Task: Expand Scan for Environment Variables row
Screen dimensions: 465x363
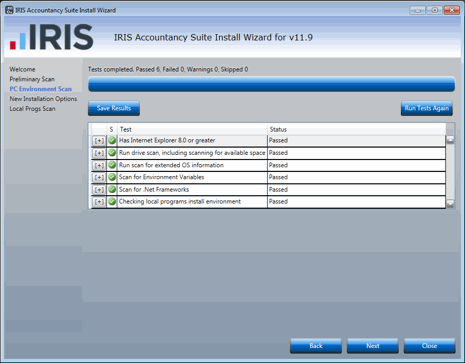Action: [99, 177]
